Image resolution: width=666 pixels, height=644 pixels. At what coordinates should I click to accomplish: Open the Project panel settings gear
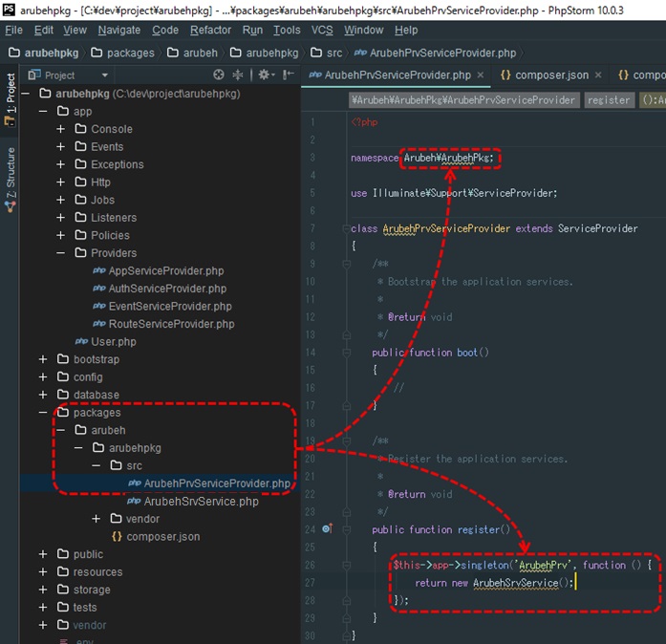point(264,75)
